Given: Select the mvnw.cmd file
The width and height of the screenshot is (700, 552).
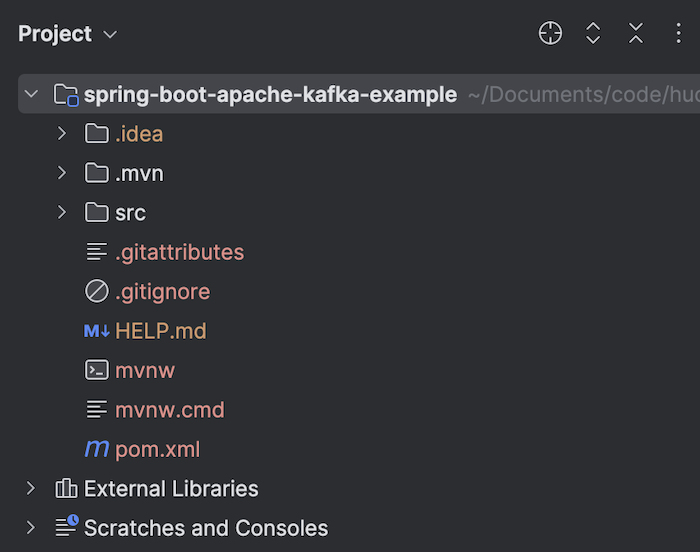Looking at the screenshot, I should tap(170, 410).
